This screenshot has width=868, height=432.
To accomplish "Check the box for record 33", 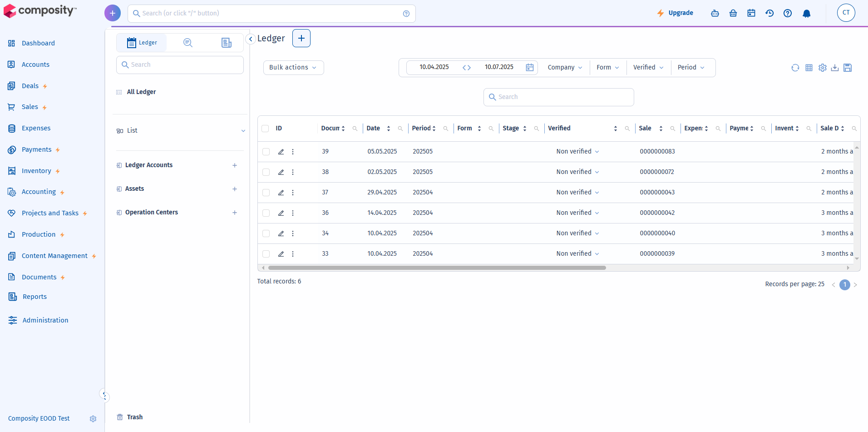I will point(266,254).
